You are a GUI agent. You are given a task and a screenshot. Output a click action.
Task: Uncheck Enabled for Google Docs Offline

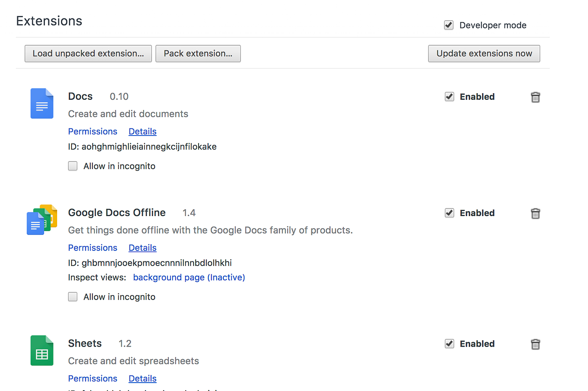click(449, 213)
